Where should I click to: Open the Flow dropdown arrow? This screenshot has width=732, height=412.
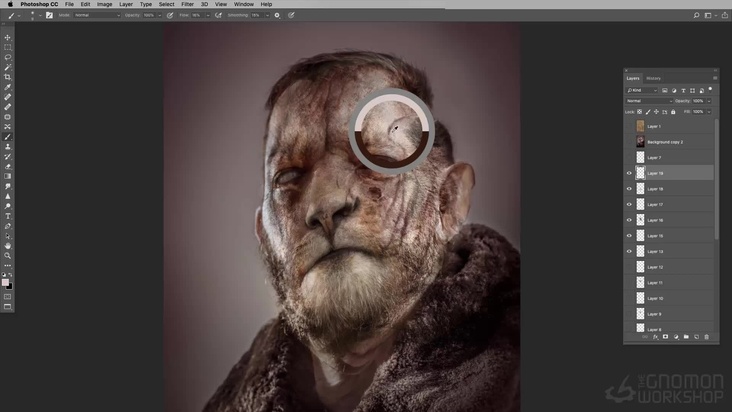click(208, 15)
